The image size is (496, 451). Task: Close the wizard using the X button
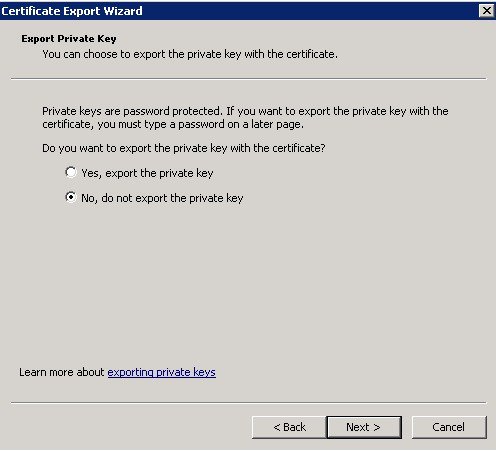486,11
